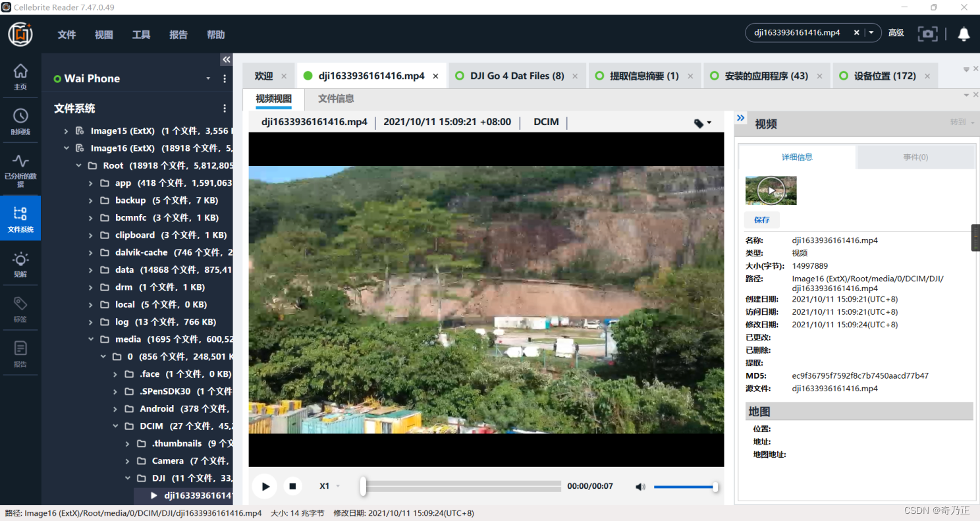
Task: Close the DJI Go 4 Dat Files tab
Action: pos(575,76)
